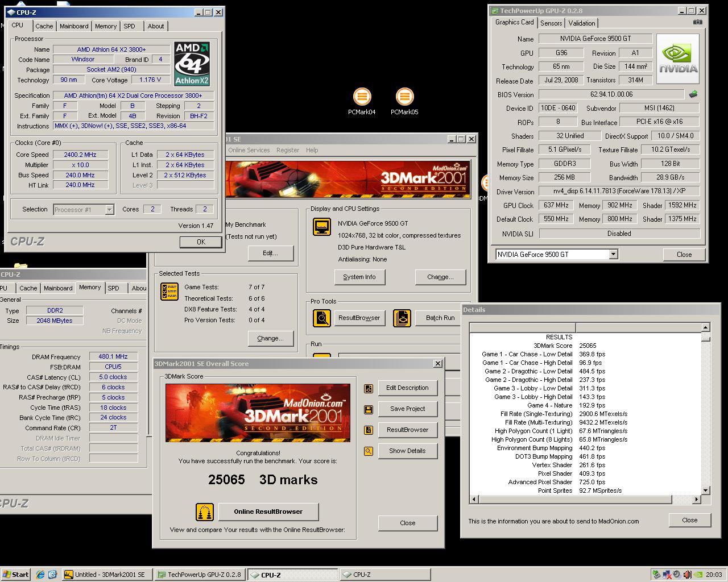Click the second quick launch icon
The height and width of the screenshot is (582, 728).
[52, 575]
